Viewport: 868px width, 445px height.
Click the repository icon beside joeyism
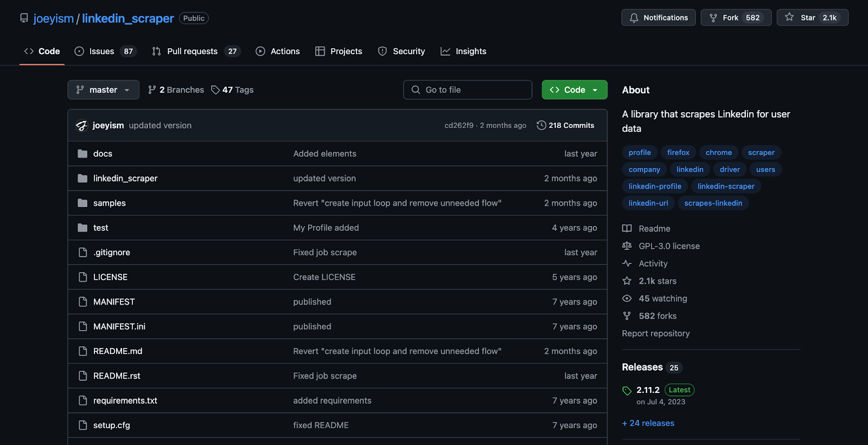click(x=24, y=18)
